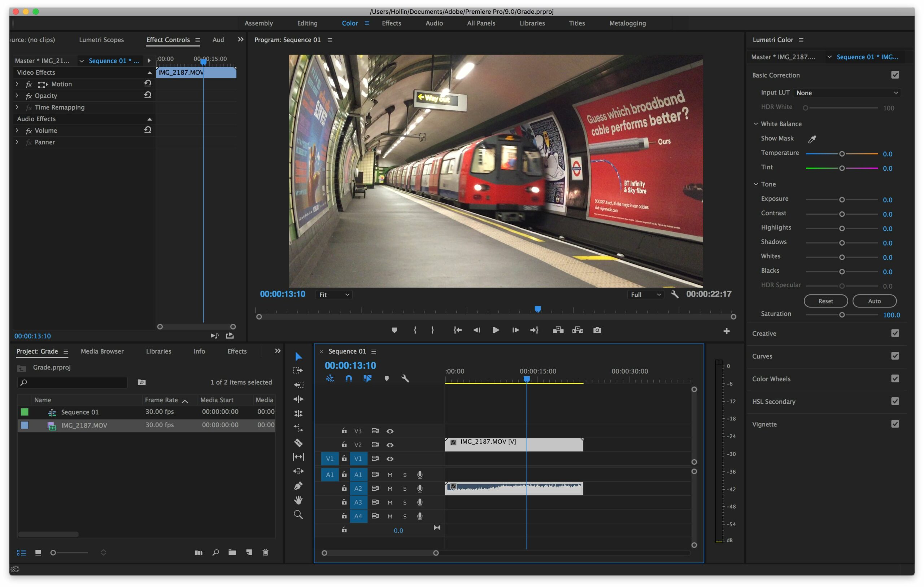Open the Fit zoom level dropdown

334,295
